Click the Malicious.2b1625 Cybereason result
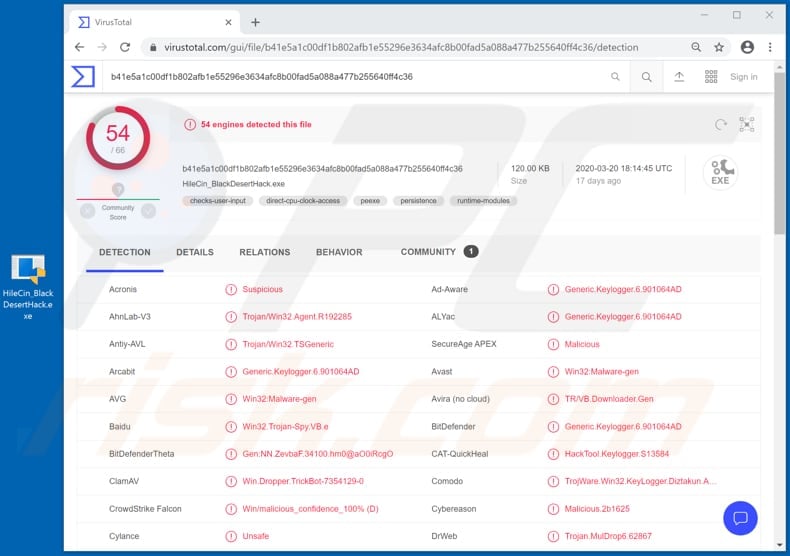The height and width of the screenshot is (556, 790). 597,509
